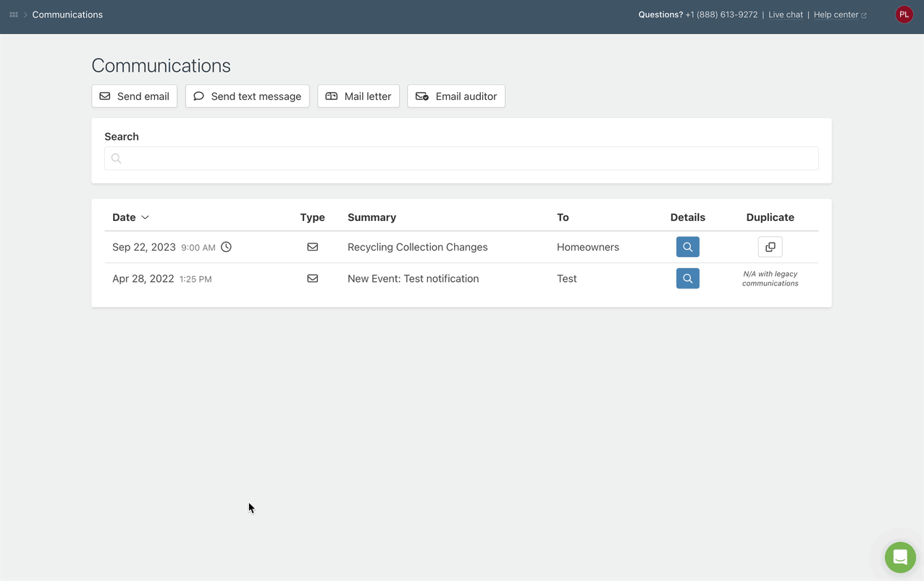Image resolution: width=924 pixels, height=581 pixels.
Task: Open the app grid menu icon
Action: (x=14, y=14)
